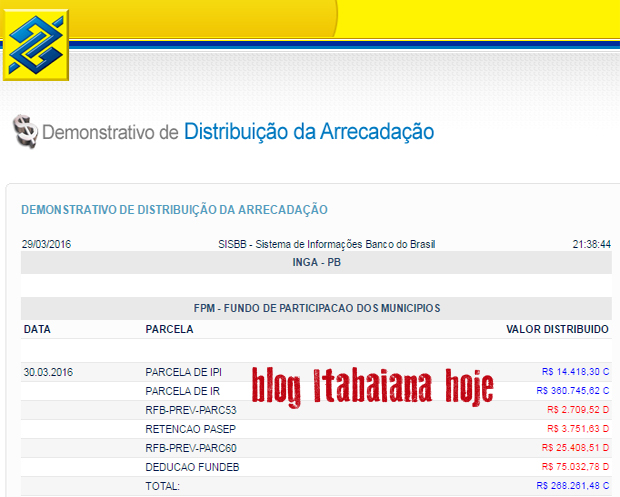Image resolution: width=620 pixels, height=497 pixels.
Task: Click the page title 'Distribuição da Arrecadação'
Action: [309, 132]
